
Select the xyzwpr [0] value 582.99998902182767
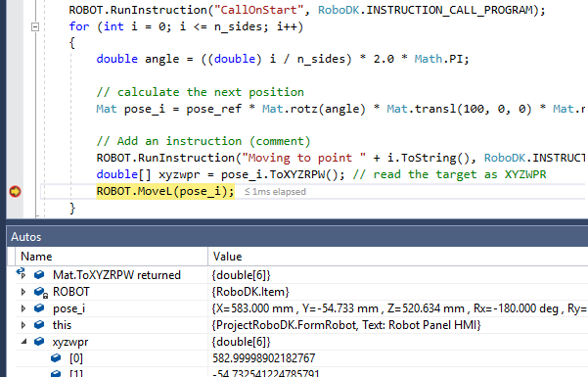click(x=264, y=358)
